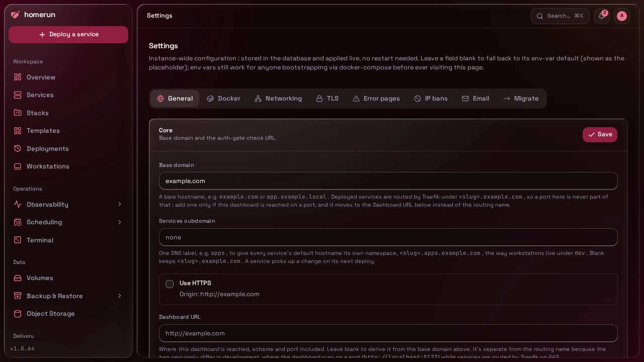This screenshot has width=644, height=362.
Task: Open the Error pages tab
Action: click(376, 99)
